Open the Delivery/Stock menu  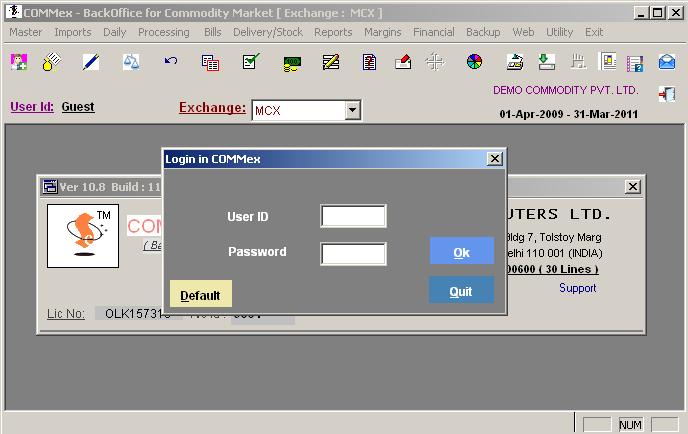pyautogui.click(x=268, y=32)
